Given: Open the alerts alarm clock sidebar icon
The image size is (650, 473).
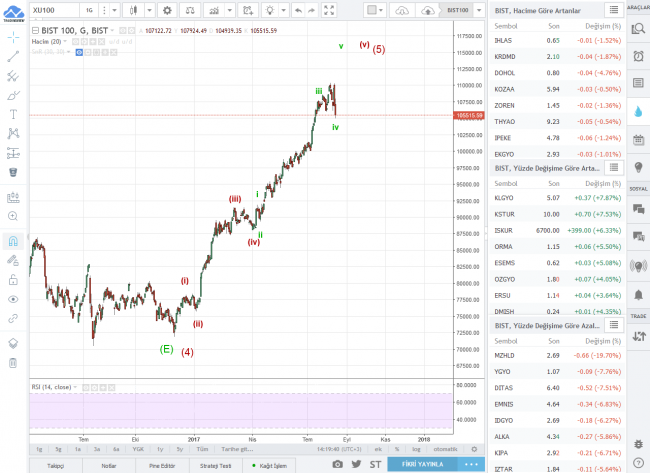Looking at the screenshot, I should point(638,56).
